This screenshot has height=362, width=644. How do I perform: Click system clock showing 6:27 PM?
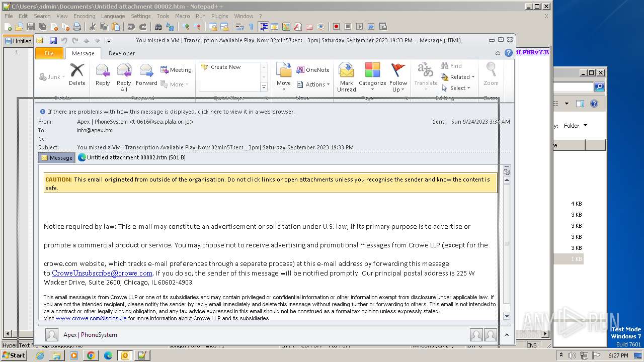618,355
